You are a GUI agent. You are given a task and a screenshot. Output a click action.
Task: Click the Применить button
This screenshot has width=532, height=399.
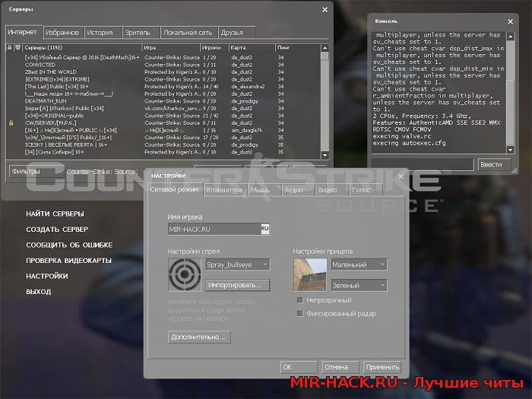[382, 367]
